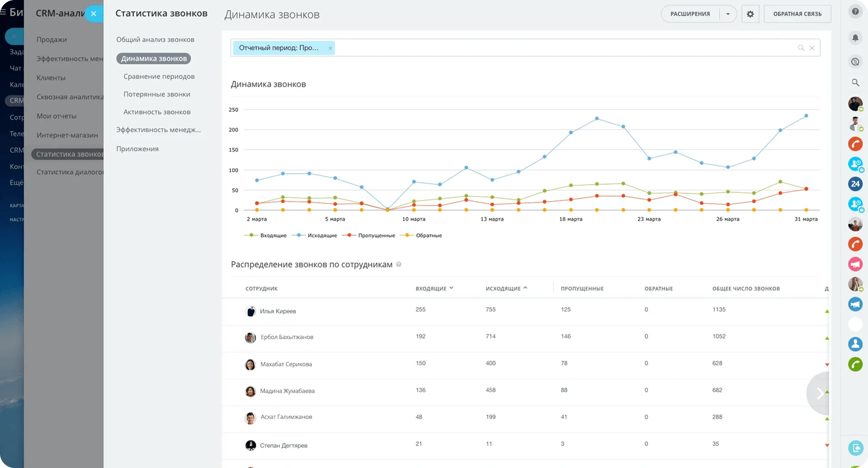Open notifications bell icon

855,38
